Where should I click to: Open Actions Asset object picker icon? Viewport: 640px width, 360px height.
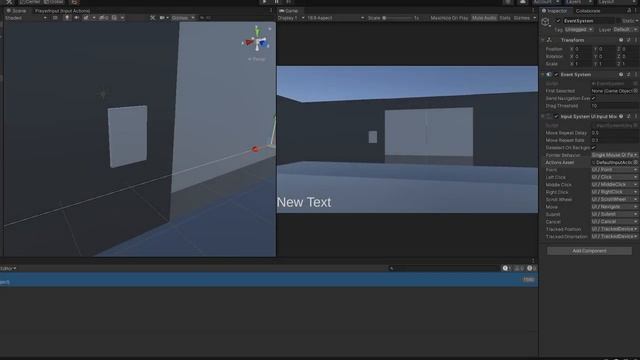(636, 162)
